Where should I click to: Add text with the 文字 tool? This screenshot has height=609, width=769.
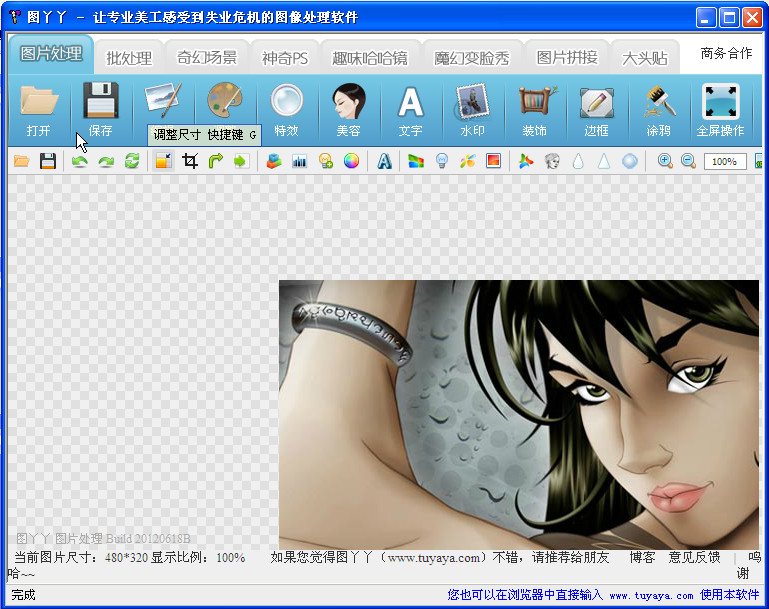tap(410, 110)
